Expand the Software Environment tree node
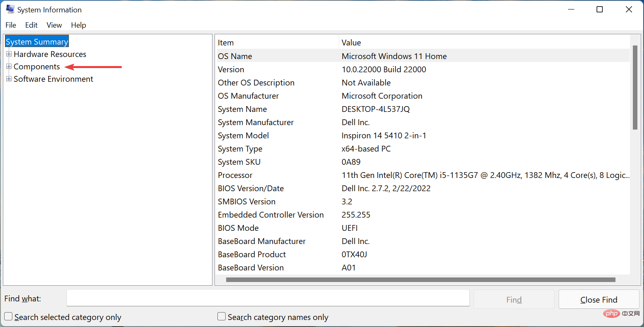 click(9, 79)
